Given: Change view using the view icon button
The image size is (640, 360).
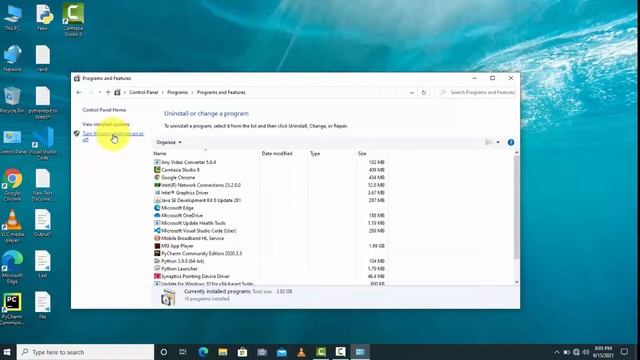Looking at the screenshot, I should pyautogui.click(x=489, y=142).
